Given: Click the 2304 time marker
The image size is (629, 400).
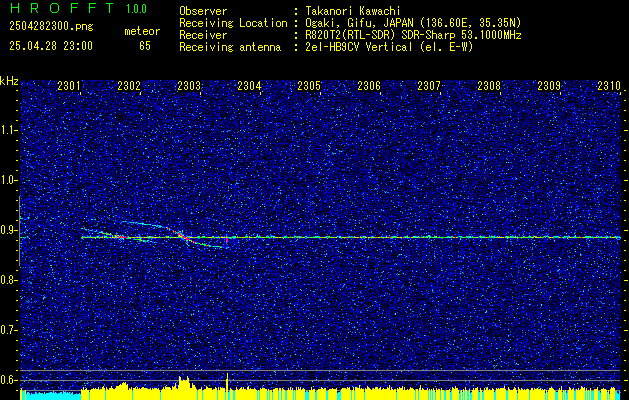Looking at the screenshot, I should (x=249, y=85).
